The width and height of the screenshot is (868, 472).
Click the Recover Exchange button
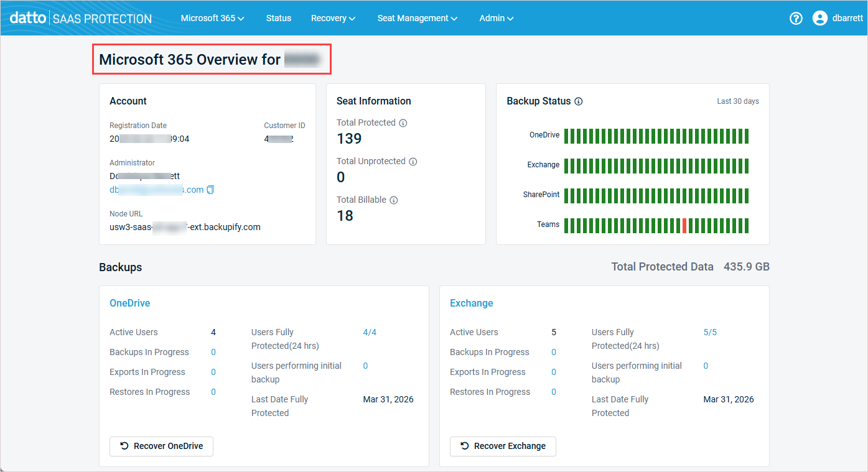pyautogui.click(x=502, y=446)
